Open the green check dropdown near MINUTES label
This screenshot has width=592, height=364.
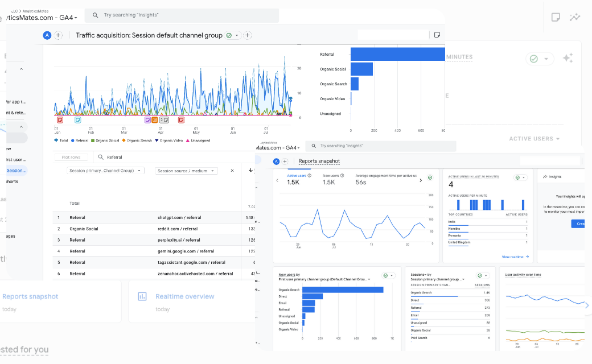[540, 59]
